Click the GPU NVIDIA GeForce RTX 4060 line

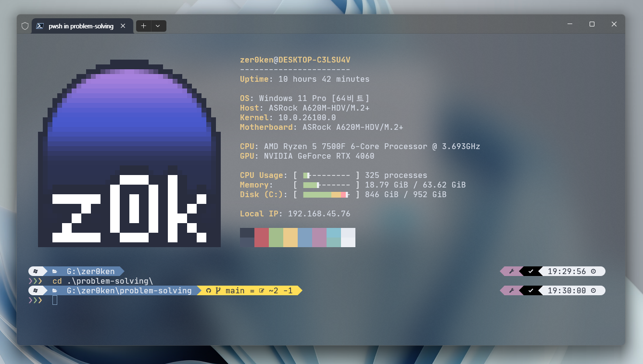307,156
